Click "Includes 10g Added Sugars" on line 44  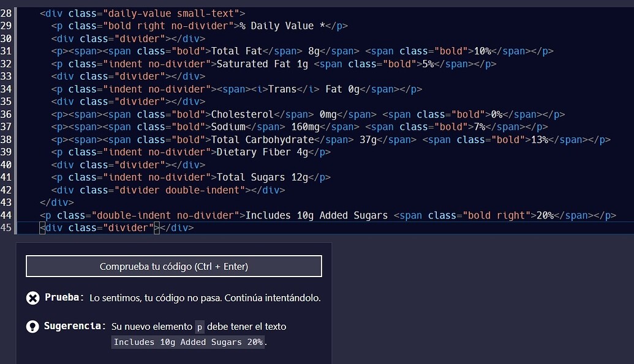point(317,215)
